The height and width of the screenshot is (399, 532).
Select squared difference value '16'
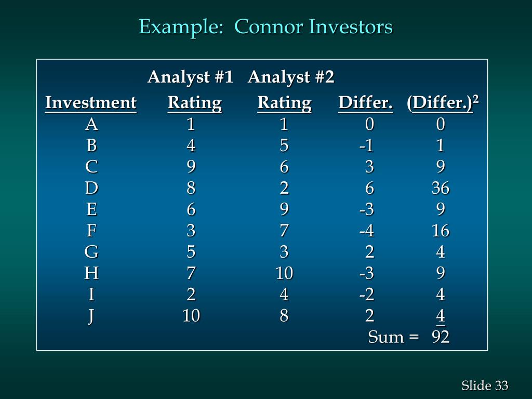point(441,231)
